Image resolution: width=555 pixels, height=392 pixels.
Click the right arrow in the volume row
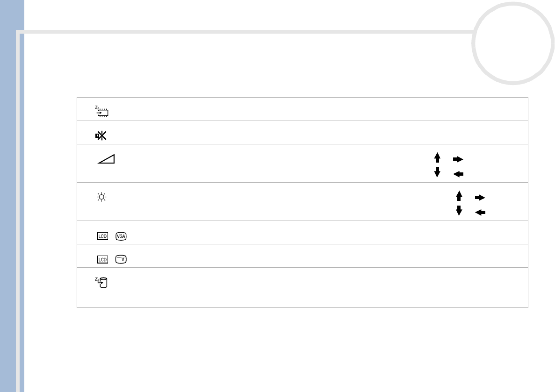pos(458,159)
